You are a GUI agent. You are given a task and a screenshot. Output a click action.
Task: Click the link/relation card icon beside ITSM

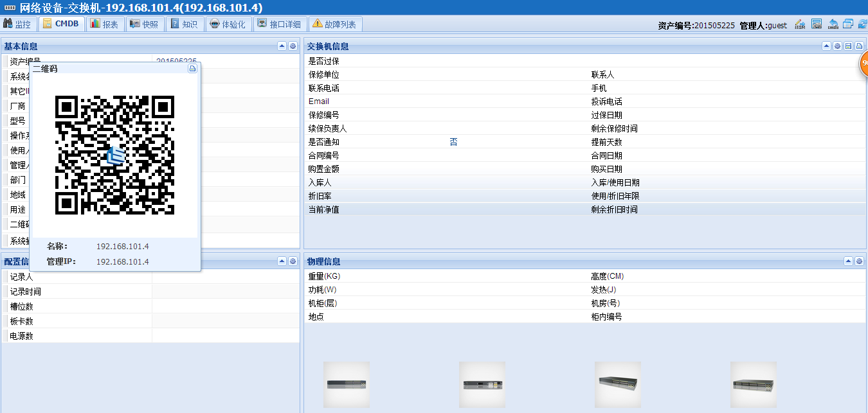point(817,24)
